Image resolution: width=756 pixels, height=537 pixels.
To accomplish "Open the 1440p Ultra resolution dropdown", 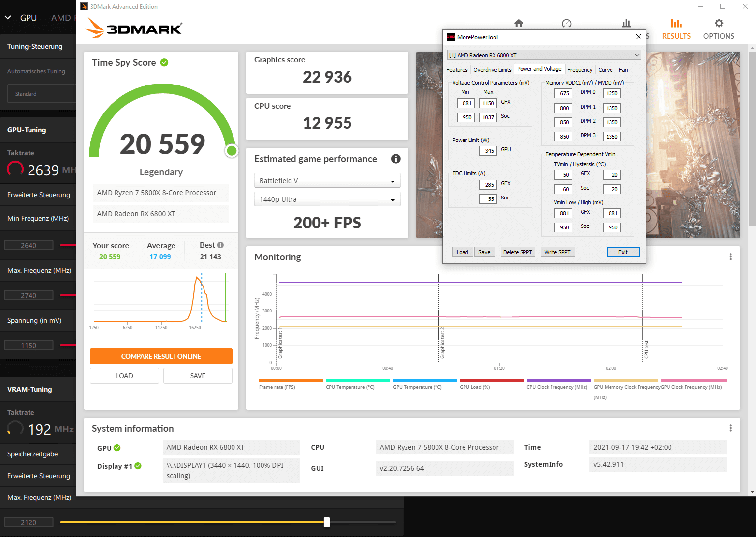I will point(327,199).
